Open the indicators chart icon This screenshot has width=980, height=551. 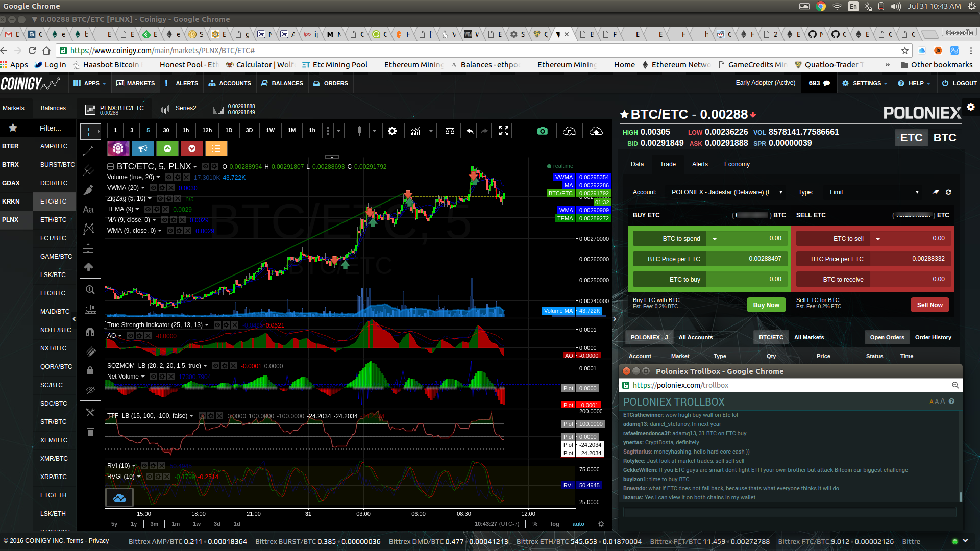click(x=415, y=131)
